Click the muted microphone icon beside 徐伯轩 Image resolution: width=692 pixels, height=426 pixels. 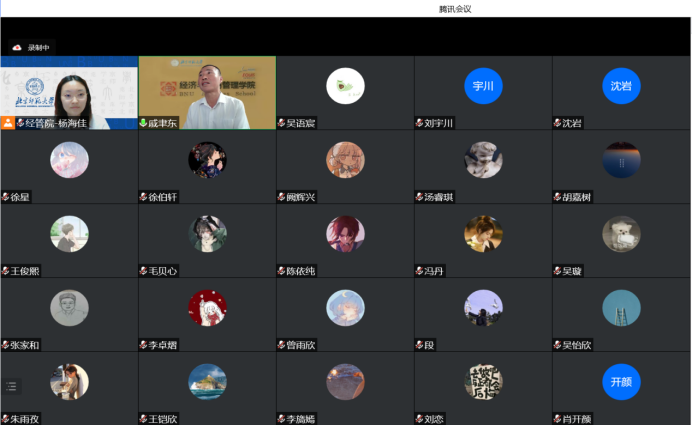tap(143, 197)
